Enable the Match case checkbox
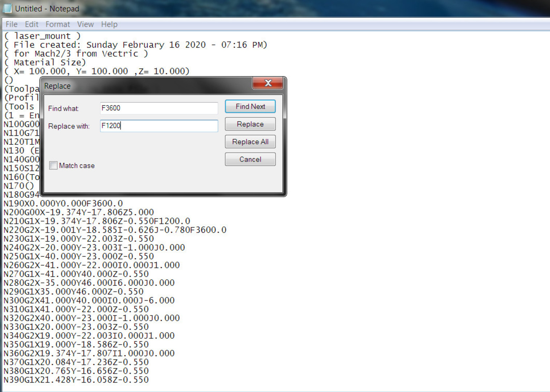The width and height of the screenshot is (550, 392). click(53, 166)
